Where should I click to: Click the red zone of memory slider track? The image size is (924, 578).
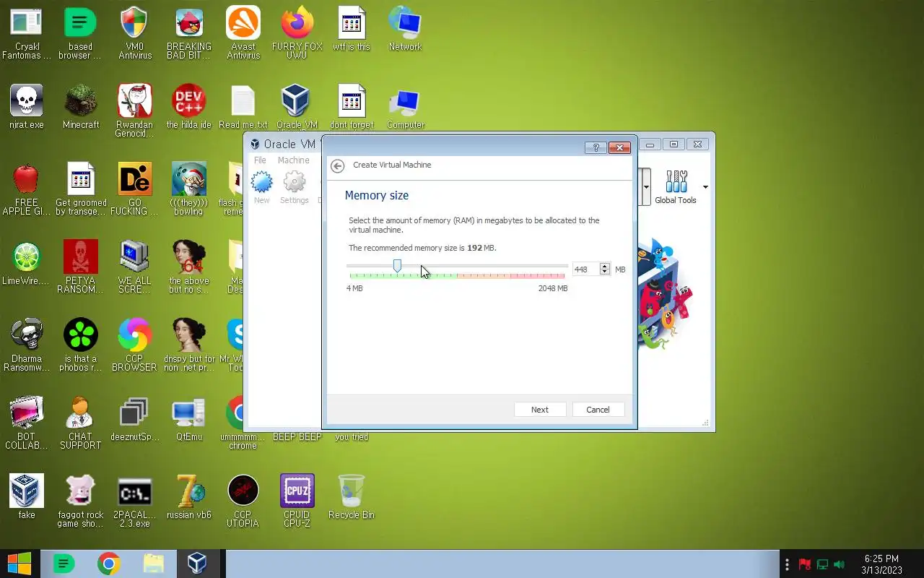(538, 275)
